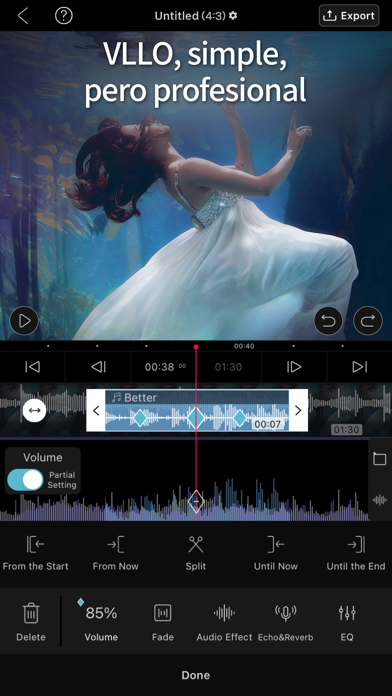Screen dimensions: 392x696
Task: Tap the 01:30 track duration badge
Action: [346, 430]
